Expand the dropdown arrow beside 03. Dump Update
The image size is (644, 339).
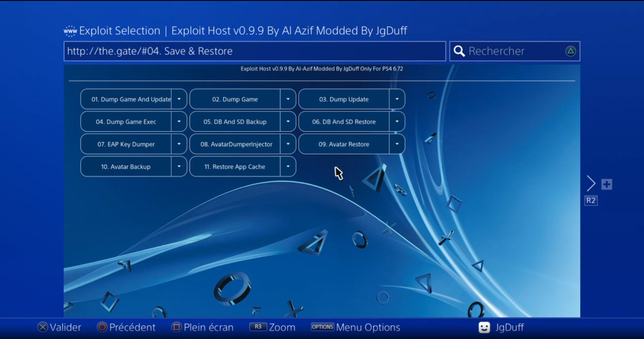click(397, 99)
